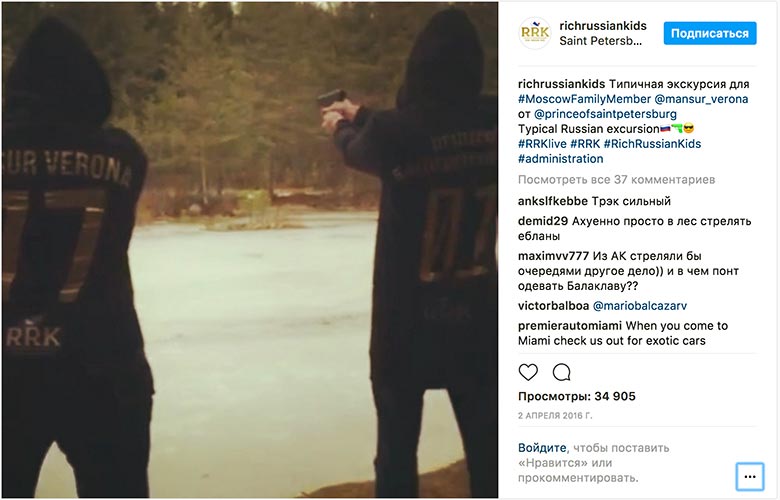Open the #RRKlive hashtag
The image size is (780, 500).
coord(542,144)
